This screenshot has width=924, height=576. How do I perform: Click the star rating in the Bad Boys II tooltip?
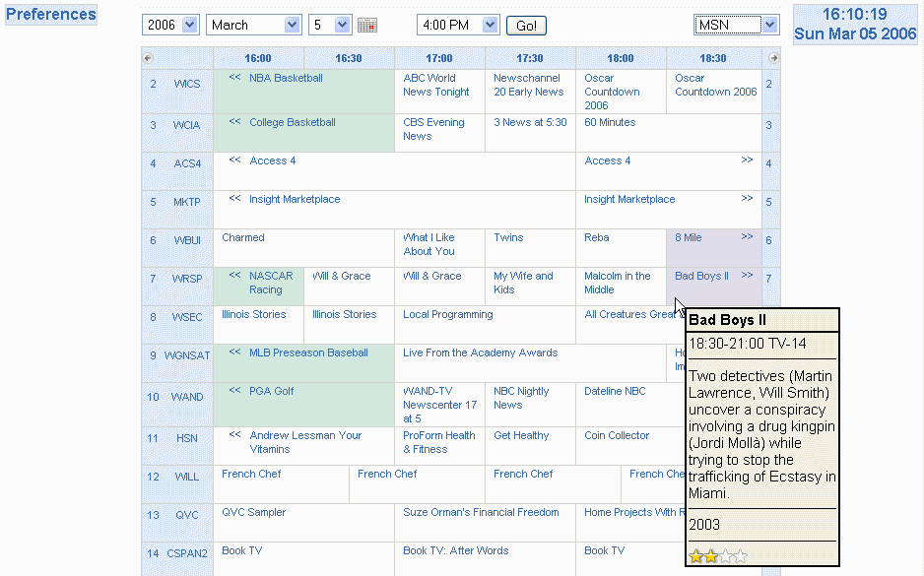[x=718, y=556]
